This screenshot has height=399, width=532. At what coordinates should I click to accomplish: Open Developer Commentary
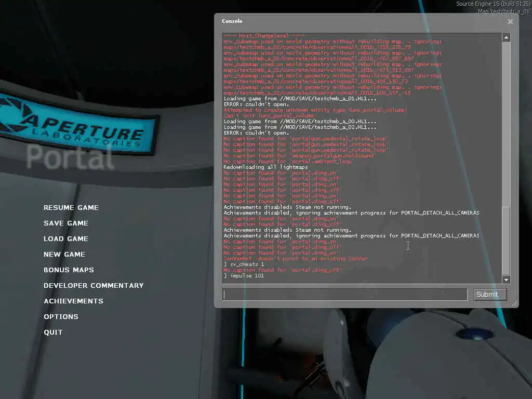tap(94, 286)
